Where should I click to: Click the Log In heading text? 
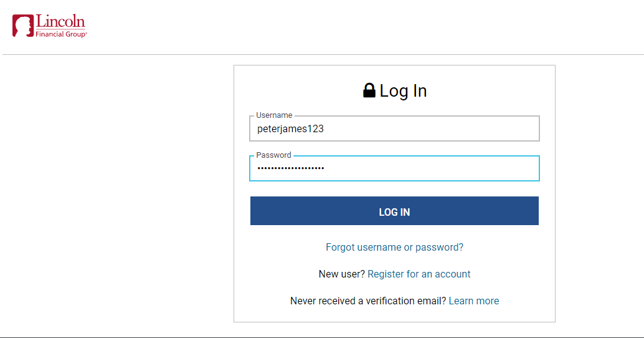pos(403,91)
